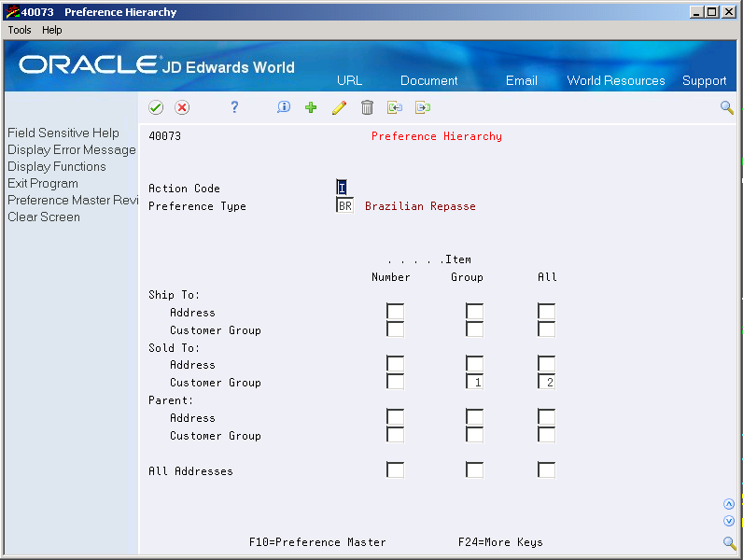Click the red X cancel icon
The height and width of the screenshot is (560, 743).
point(182,107)
